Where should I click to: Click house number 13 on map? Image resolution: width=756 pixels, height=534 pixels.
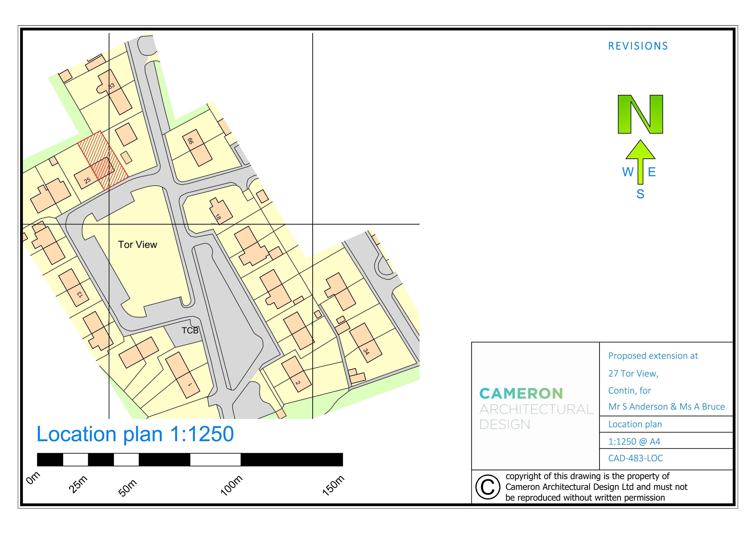pyautogui.click(x=80, y=294)
